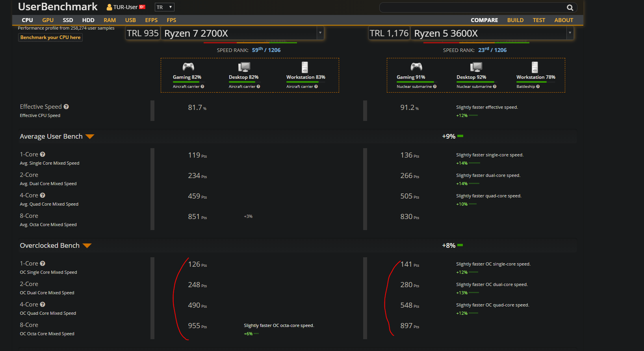Click the monitor icon above Desktop 82%
This screenshot has width=644, height=351.
tap(244, 67)
